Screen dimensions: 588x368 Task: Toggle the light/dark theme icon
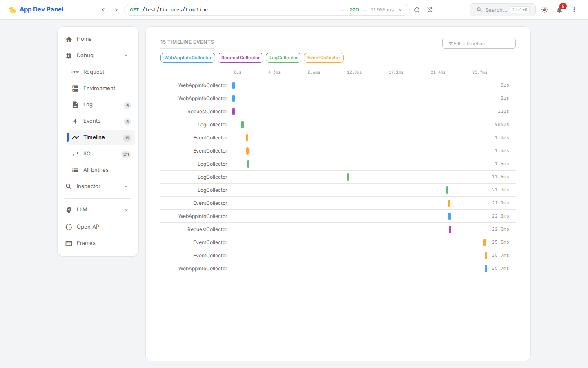tap(545, 10)
